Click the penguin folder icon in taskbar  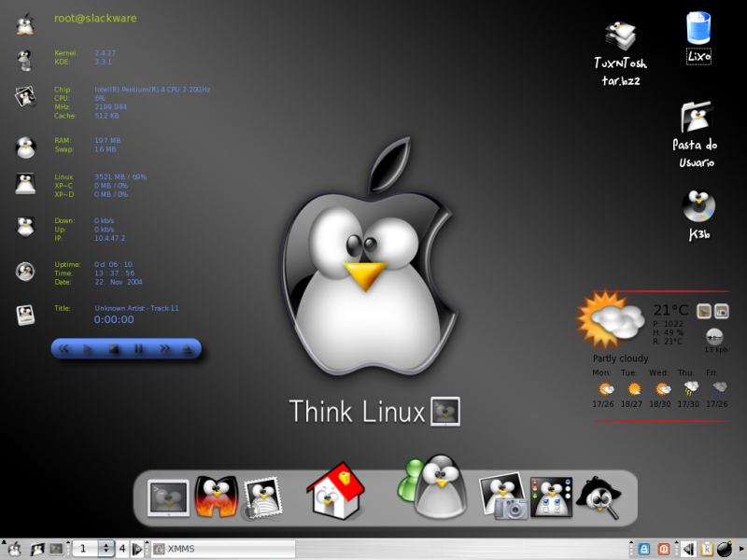point(36,550)
